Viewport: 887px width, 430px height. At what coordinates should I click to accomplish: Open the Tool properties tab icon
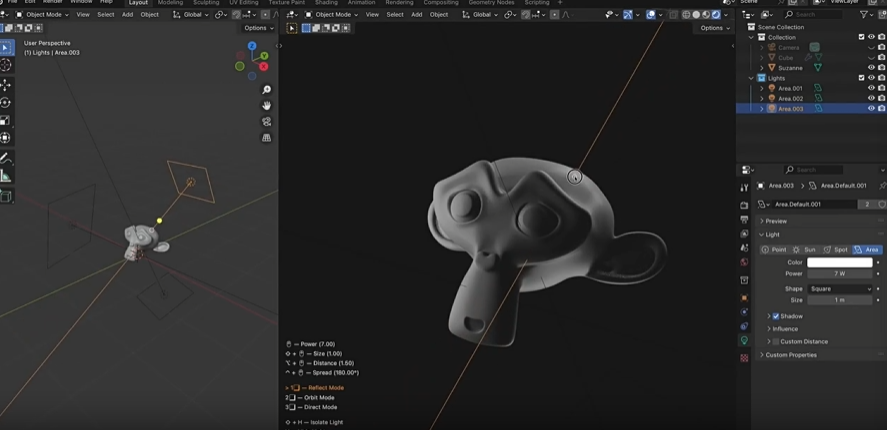[x=744, y=187]
